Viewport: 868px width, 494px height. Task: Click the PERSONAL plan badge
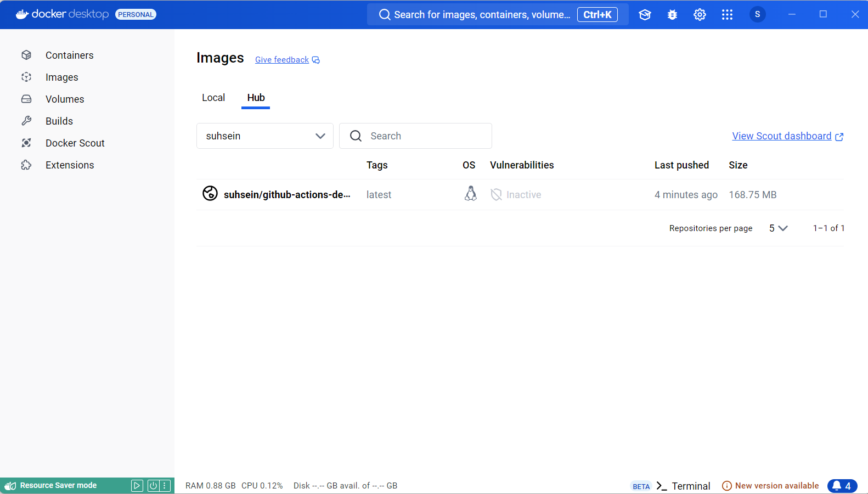pyautogui.click(x=136, y=15)
